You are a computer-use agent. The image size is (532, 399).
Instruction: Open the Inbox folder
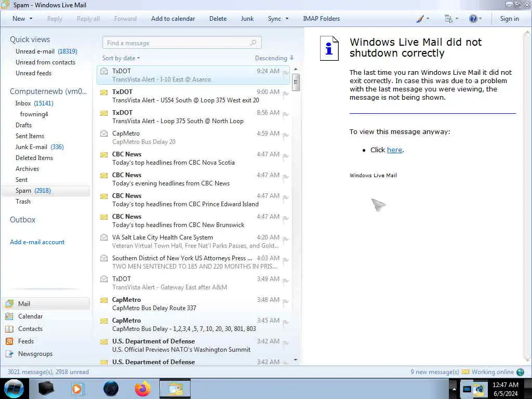[x=34, y=103]
